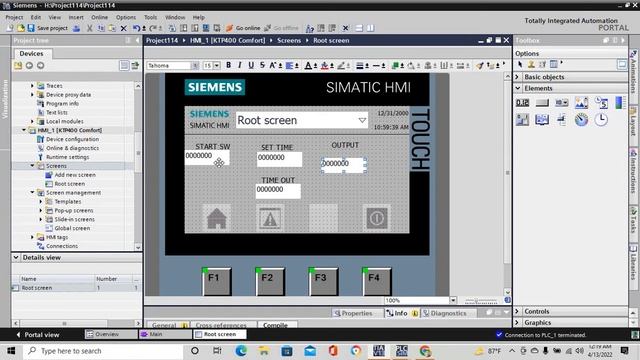Select Root screen in the Project tree
The height and width of the screenshot is (360, 640).
click(x=70, y=184)
